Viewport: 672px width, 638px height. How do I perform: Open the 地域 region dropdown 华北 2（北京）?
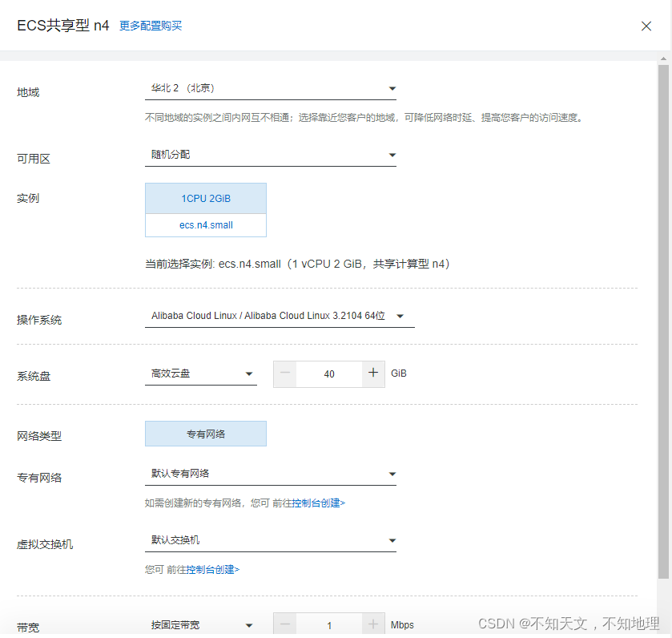click(271, 88)
